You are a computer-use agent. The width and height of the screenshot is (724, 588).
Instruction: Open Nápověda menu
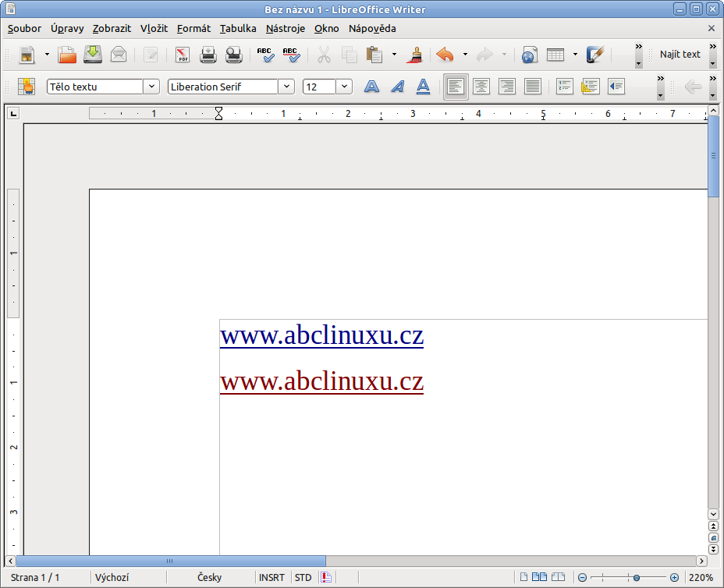pyautogui.click(x=372, y=29)
